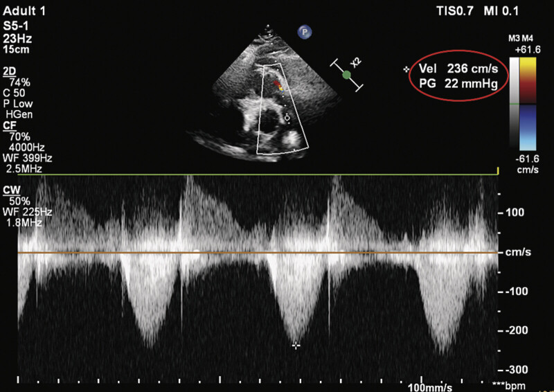Image resolution: width=554 pixels, height=392 pixels.
Task: Open the 2D settings label
Action: pos(10,71)
